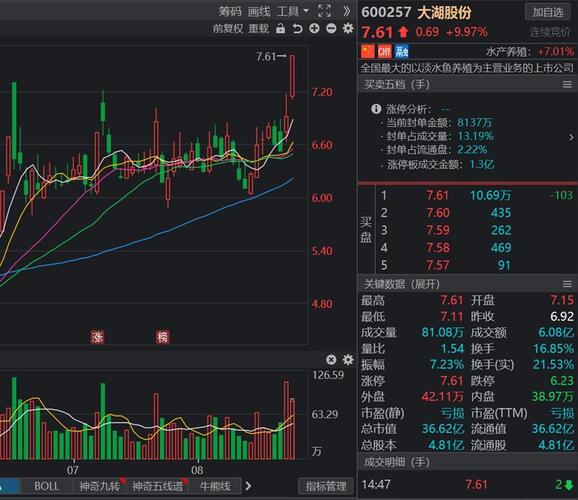Click the 涨 marker on chart timeline
This screenshot has width=578, height=500.
click(98, 337)
